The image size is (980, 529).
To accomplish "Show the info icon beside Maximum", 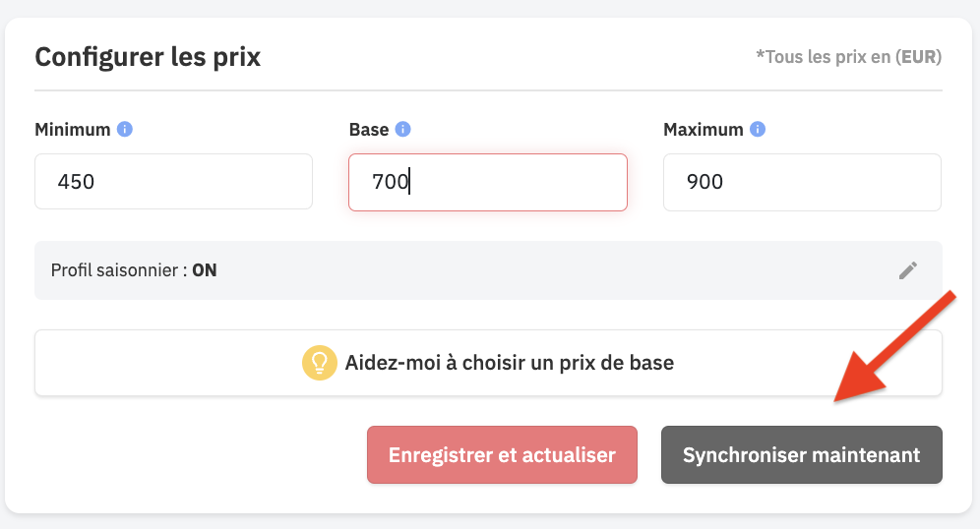I will [x=758, y=129].
